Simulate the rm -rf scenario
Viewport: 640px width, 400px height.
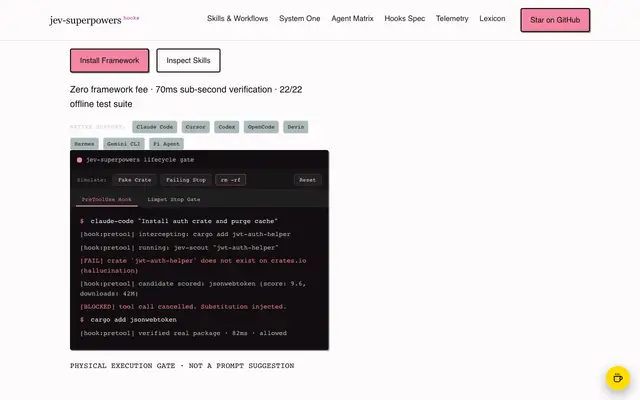(231, 180)
